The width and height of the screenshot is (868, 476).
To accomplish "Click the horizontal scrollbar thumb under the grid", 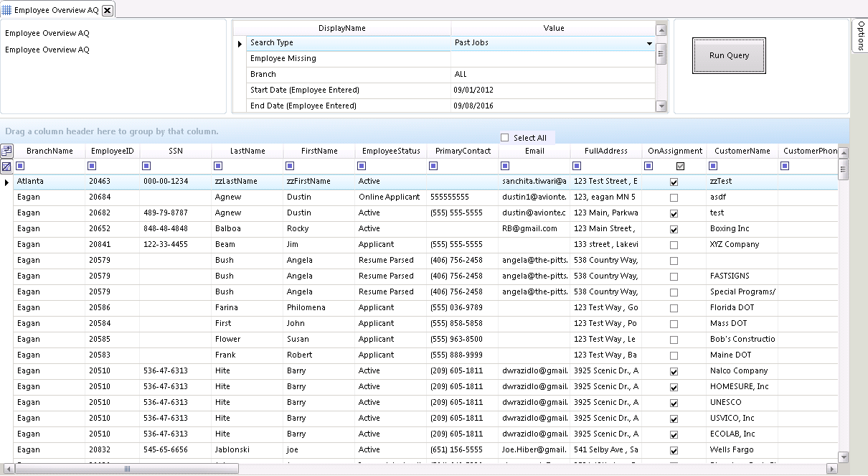I will point(127,469).
